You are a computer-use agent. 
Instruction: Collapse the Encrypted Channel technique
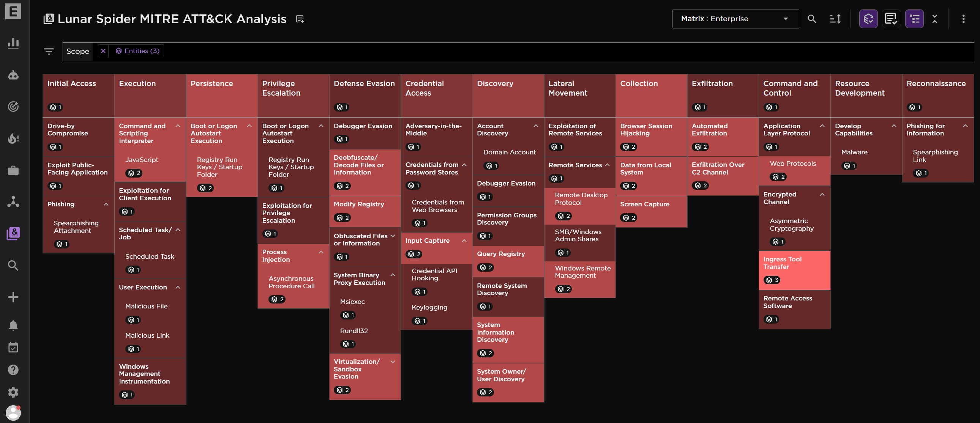point(822,195)
